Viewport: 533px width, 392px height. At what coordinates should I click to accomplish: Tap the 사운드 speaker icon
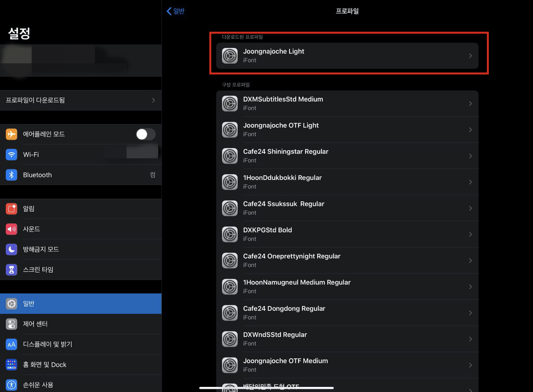point(12,229)
